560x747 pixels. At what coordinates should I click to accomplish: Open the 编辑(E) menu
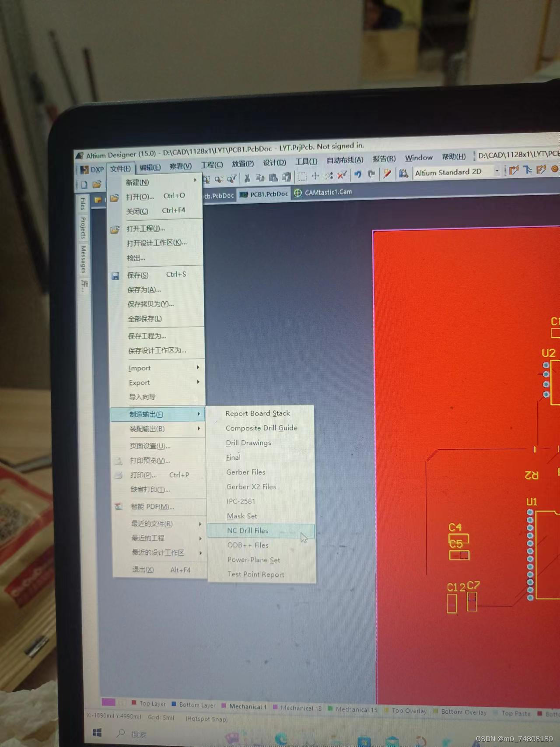tap(150, 167)
